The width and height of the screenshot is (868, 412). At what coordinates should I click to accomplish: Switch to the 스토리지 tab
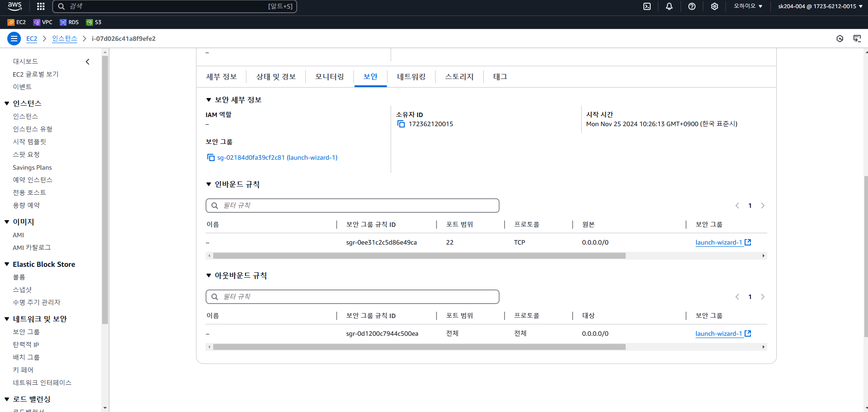click(459, 77)
